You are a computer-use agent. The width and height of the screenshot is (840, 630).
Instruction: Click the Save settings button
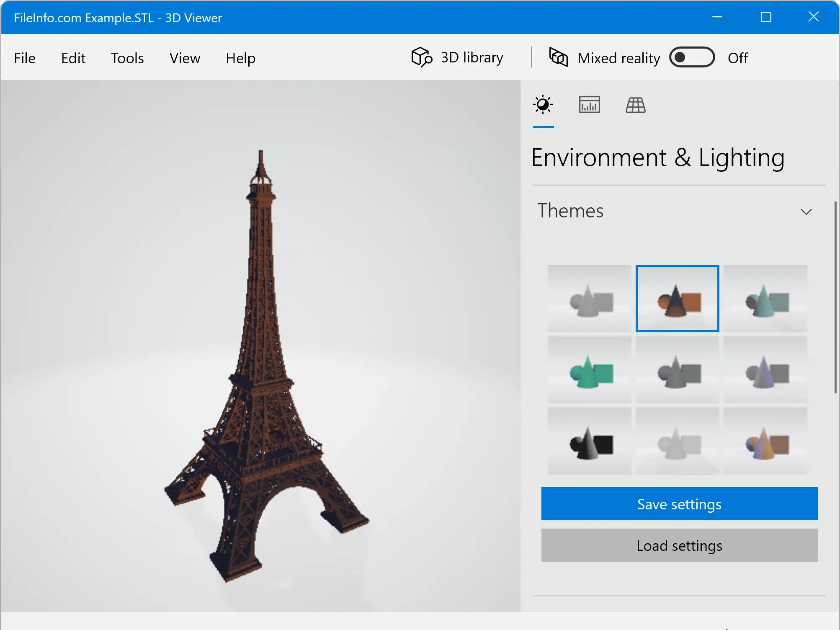click(678, 504)
